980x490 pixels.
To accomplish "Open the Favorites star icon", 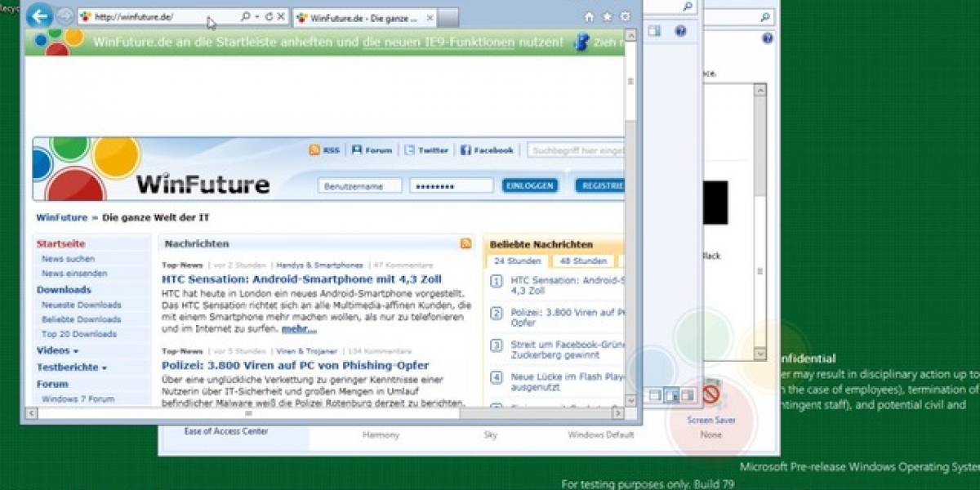I will pos(607,16).
